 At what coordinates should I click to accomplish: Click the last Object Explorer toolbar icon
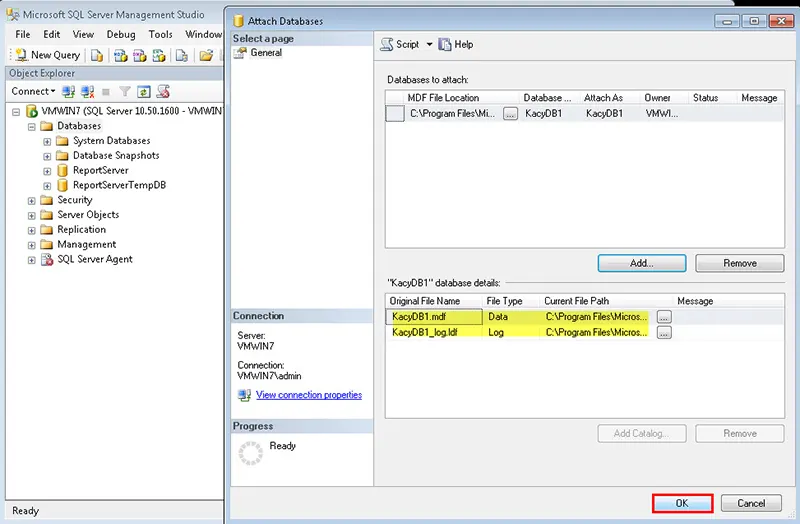click(x=163, y=92)
